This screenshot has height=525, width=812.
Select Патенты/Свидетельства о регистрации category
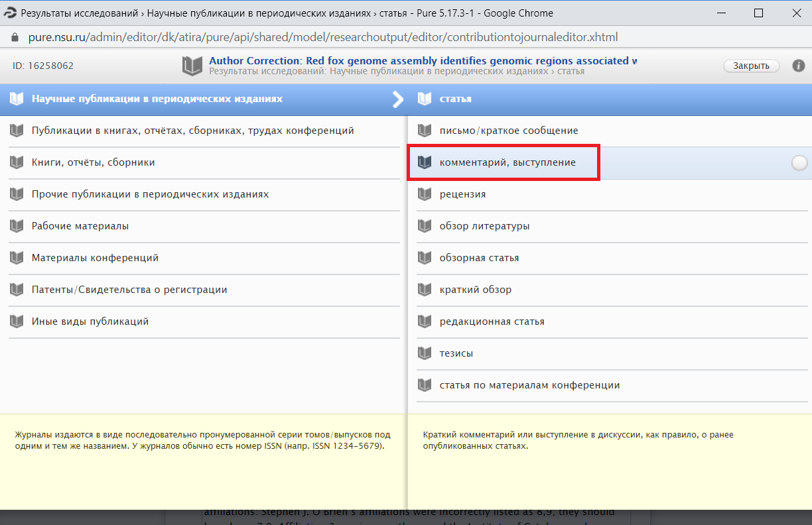click(129, 290)
